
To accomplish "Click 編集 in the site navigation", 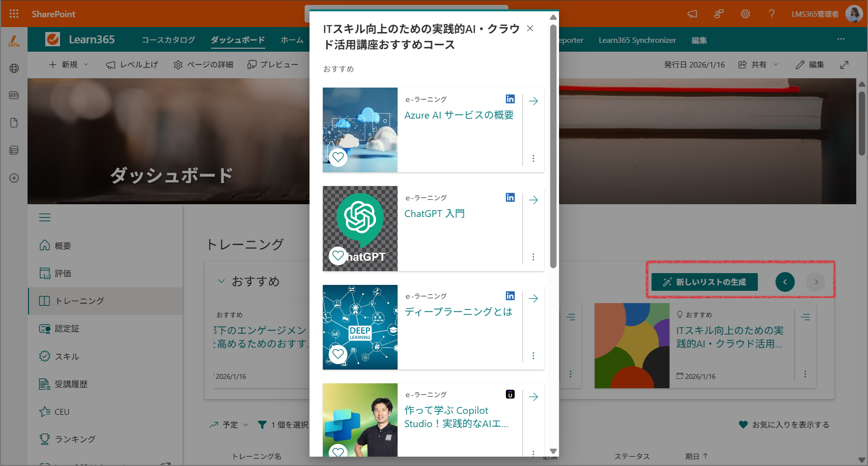I will pyautogui.click(x=699, y=40).
